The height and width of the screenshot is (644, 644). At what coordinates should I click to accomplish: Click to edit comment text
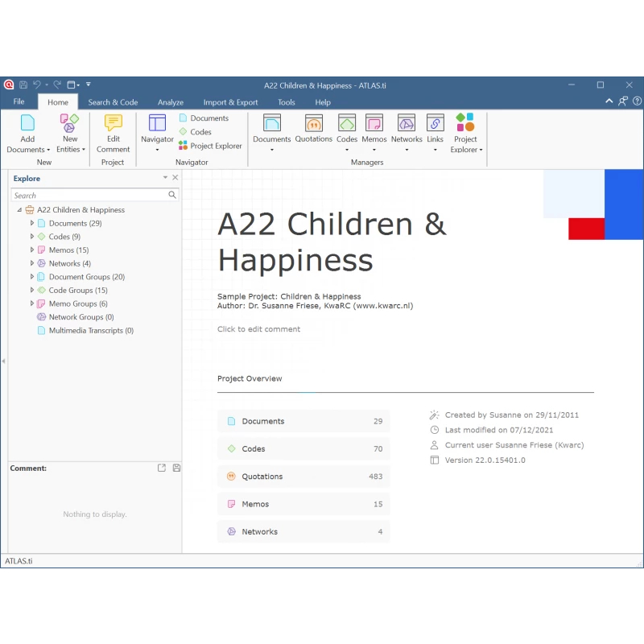click(x=258, y=329)
